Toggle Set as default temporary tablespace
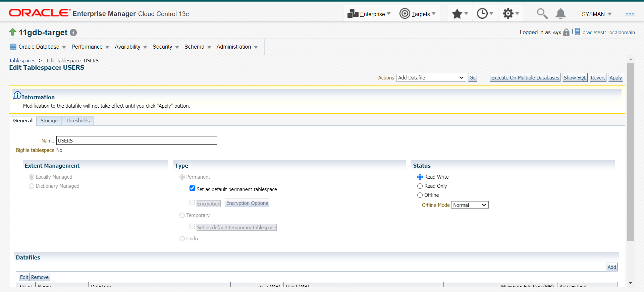This screenshot has height=292, width=644. 192,227
